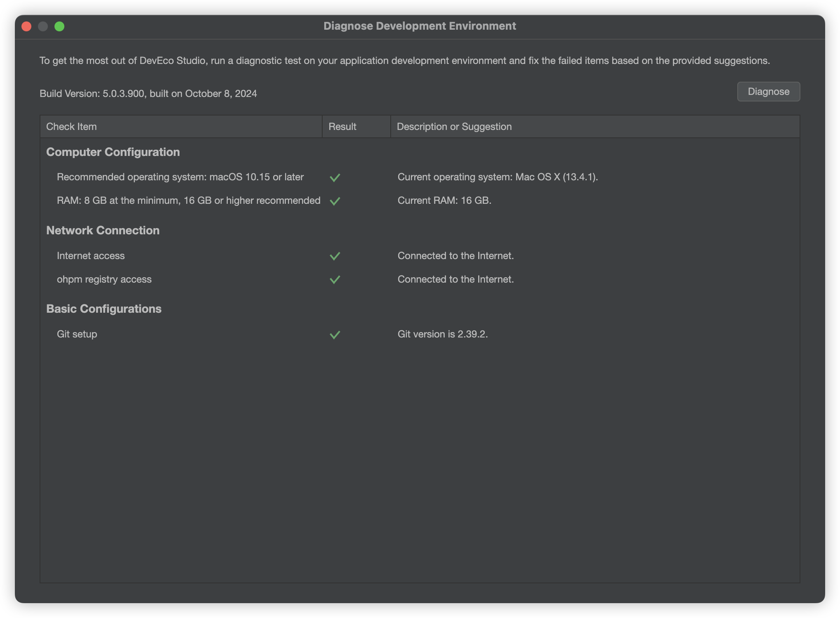The width and height of the screenshot is (840, 618).
Task: Click the Diagnose button
Action: [768, 92]
